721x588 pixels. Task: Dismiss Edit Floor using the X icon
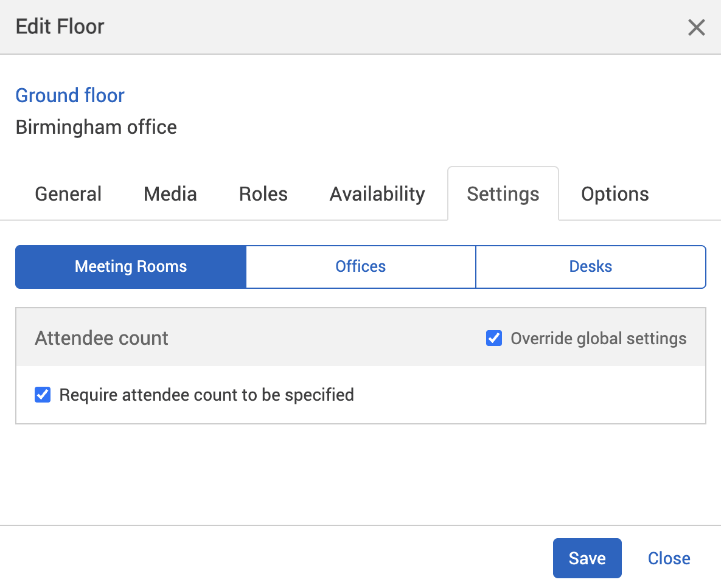click(x=696, y=27)
